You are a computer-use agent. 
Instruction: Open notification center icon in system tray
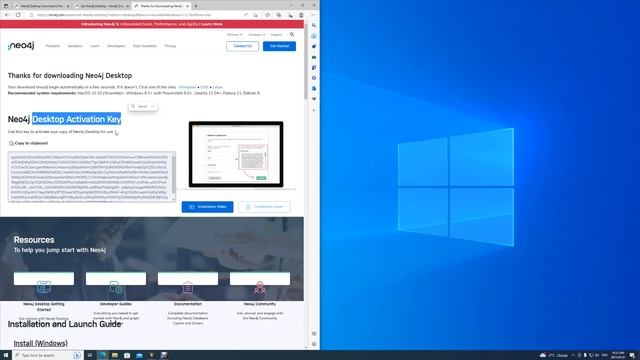pyautogui.click(x=632, y=355)
